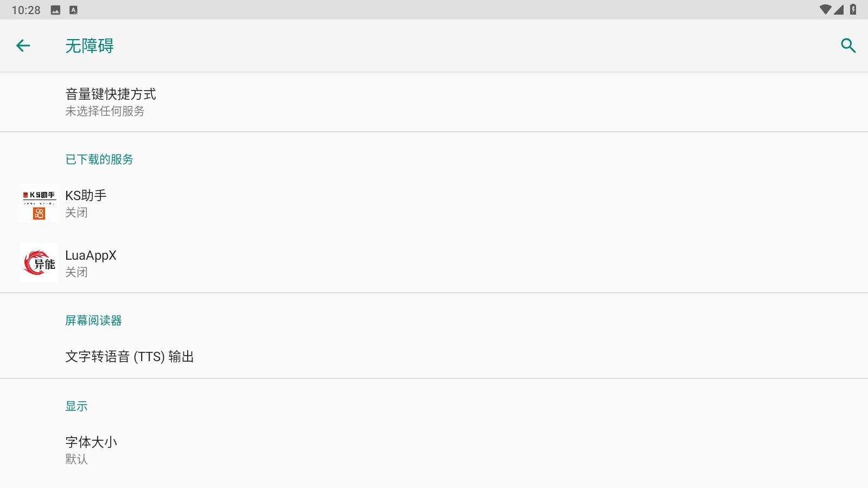Open search with the magnifier icon
Image resolution: width=868 pixels, height=488 pixels.
tap(848, 46)
